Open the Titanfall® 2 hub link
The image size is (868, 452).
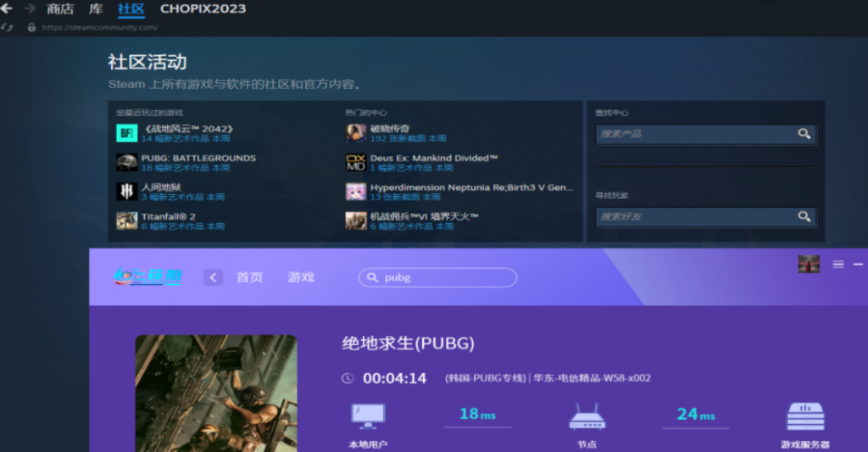169,216
